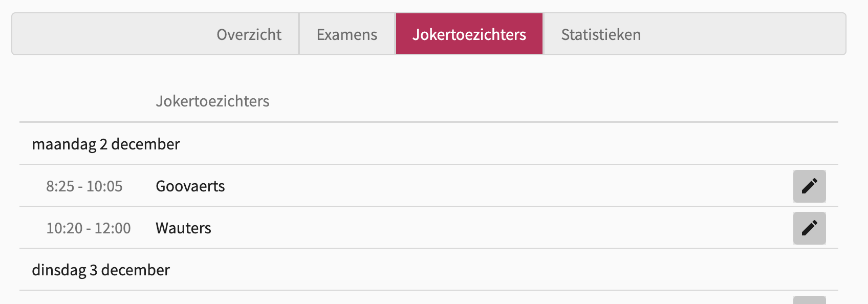The height and width of the screenshot is (304, 868).
Task: Click the partially visible edit button under dinsdag
Action: (x=809, y=300)
